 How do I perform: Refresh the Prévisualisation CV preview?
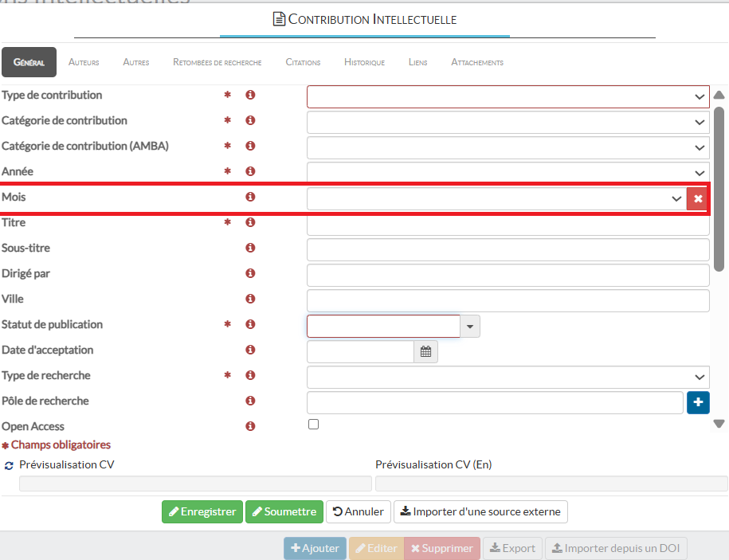click(x=9, y=465)
